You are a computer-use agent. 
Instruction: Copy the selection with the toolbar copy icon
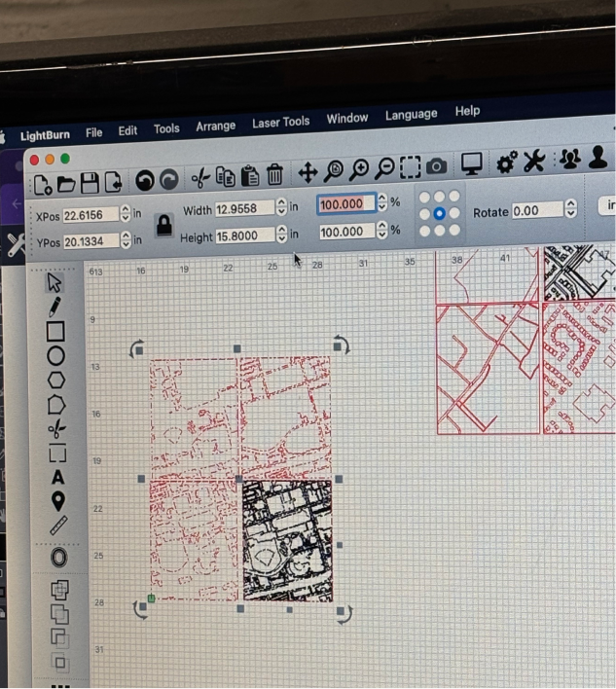(226, 177)
